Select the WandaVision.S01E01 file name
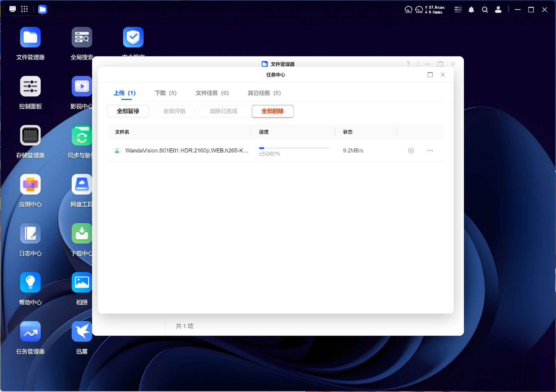This screenshot has height=392, width=556. pos(187,151)
